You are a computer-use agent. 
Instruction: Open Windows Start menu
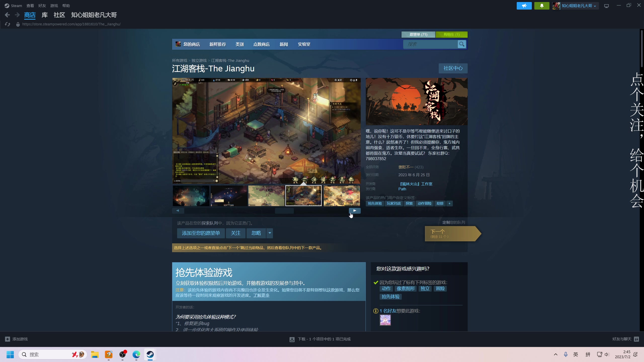coord(10,354)
